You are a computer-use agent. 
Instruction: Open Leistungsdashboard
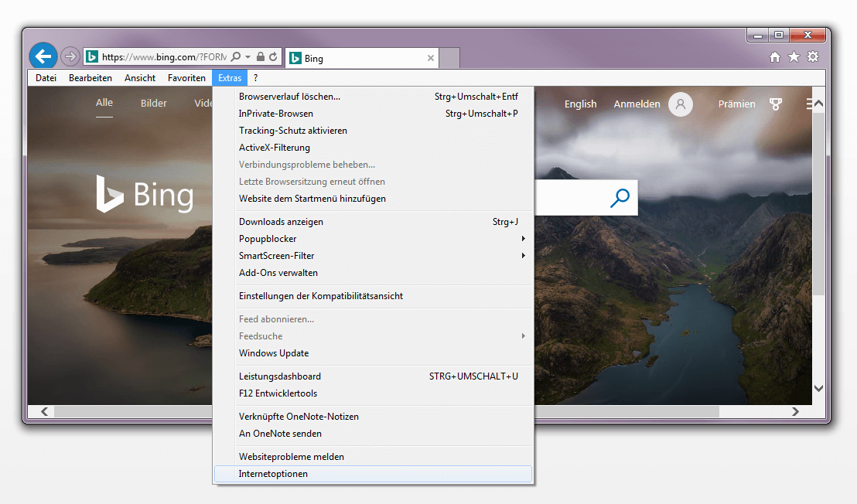coord(374,376)
